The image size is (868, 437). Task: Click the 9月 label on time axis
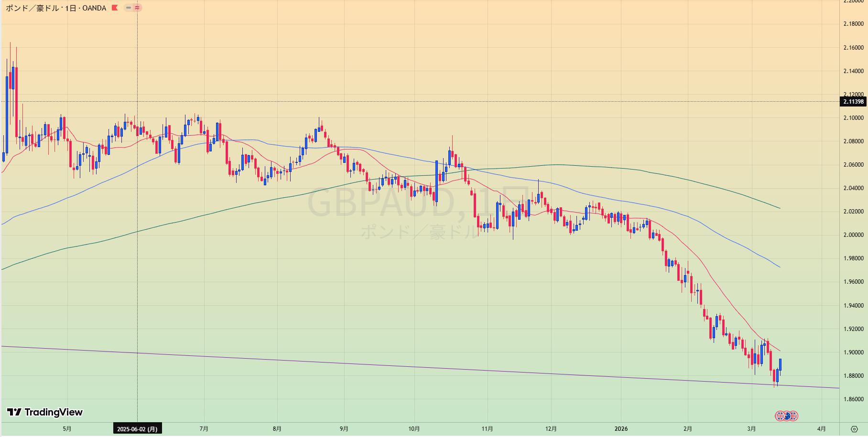(x=344, y=429)
